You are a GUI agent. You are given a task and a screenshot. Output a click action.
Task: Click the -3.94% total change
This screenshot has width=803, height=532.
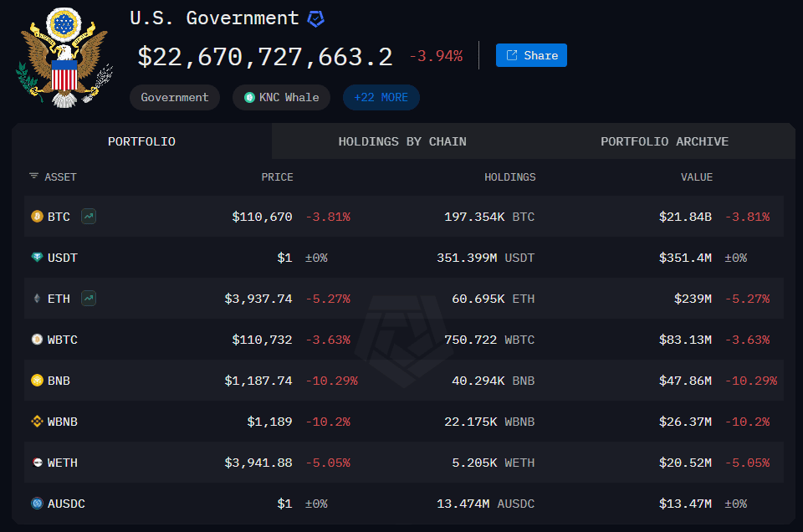437,56
